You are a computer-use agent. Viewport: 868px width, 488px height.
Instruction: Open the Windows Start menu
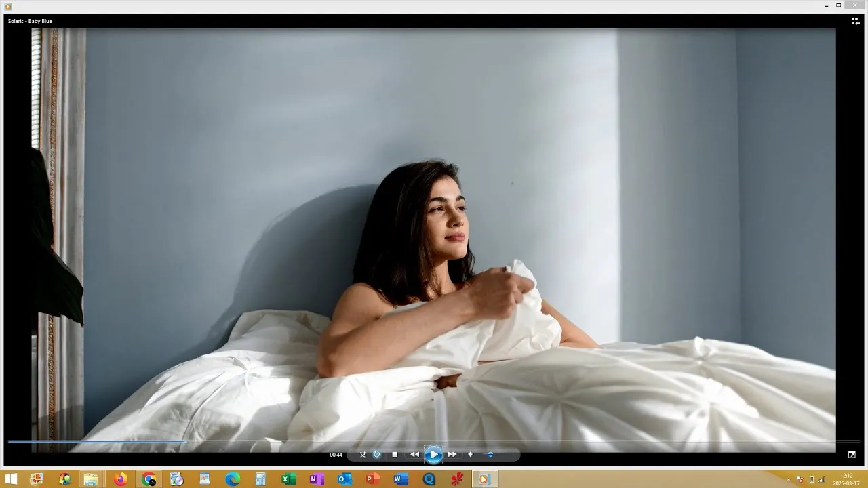tap(11, 479)
